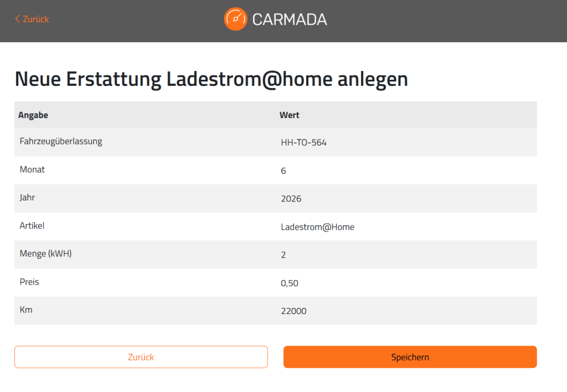The width and height of the screenshot is (567, 392).
Task: Click the back chevron arrow in header
Action: (17, 19)
